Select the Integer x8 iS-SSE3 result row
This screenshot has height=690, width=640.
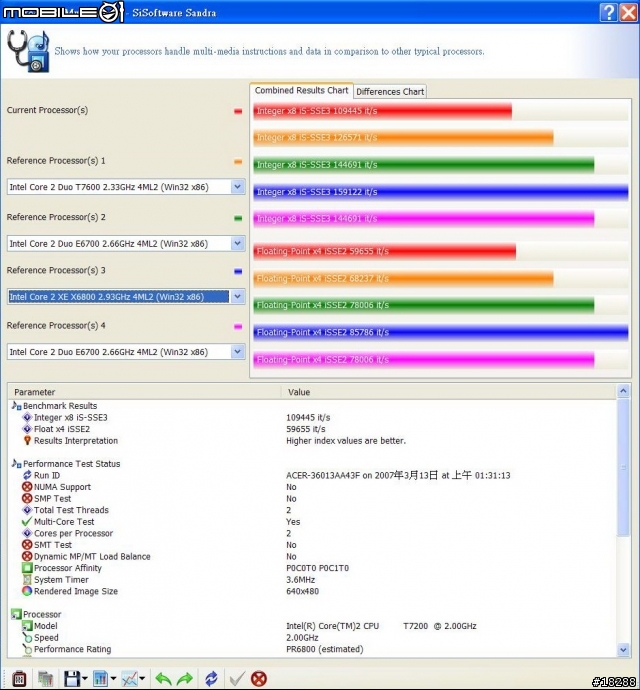point(313,417)
